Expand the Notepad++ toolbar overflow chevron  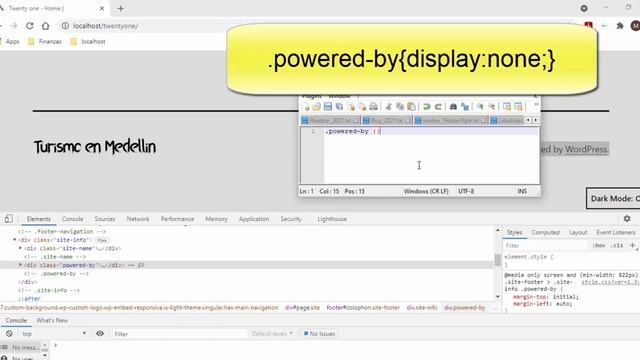[536, 105]
